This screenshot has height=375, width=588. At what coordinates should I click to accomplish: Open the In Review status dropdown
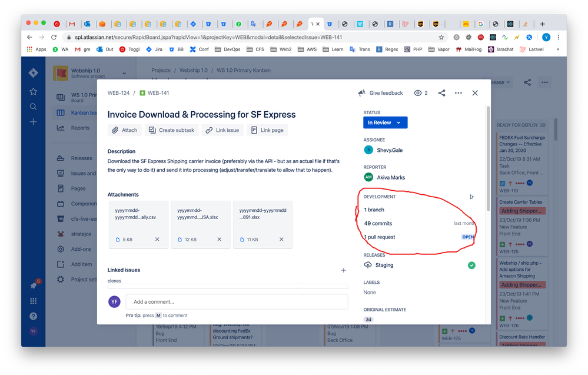[x=385, y=122]
